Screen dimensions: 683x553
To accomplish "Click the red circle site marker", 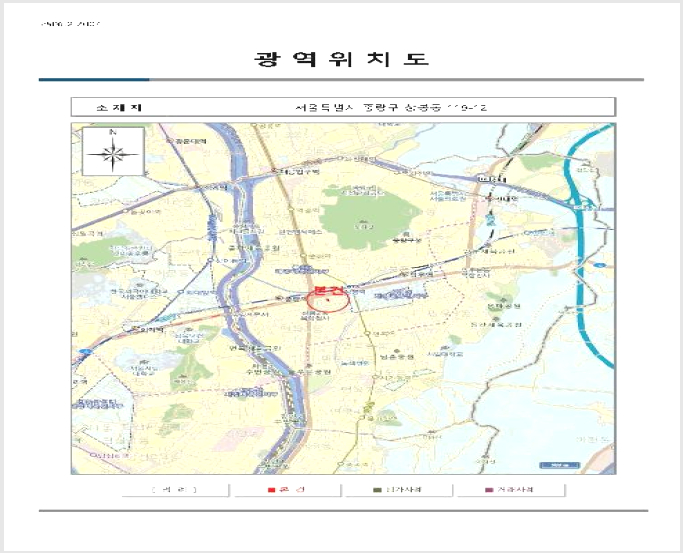I will tap(328, 300).
